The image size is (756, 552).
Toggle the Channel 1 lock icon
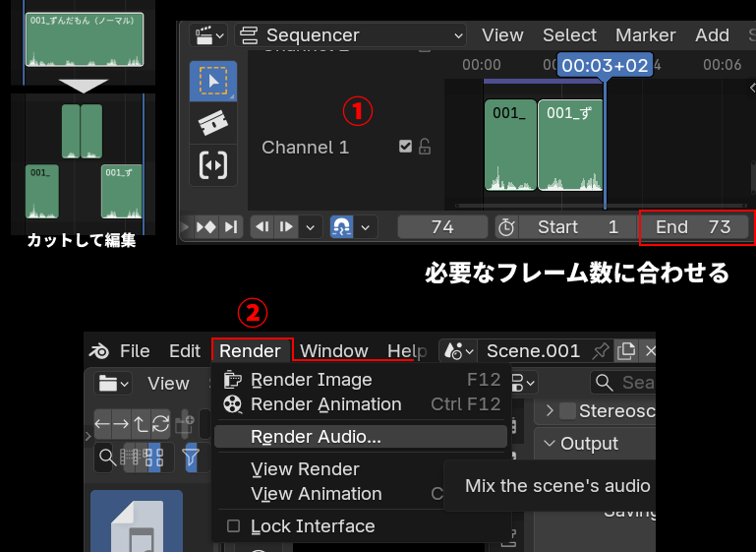[x=425, y=147]
